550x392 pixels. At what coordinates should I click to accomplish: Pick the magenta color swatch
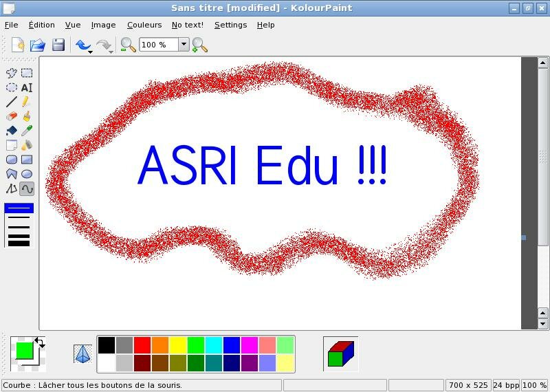tap(250, 345)
